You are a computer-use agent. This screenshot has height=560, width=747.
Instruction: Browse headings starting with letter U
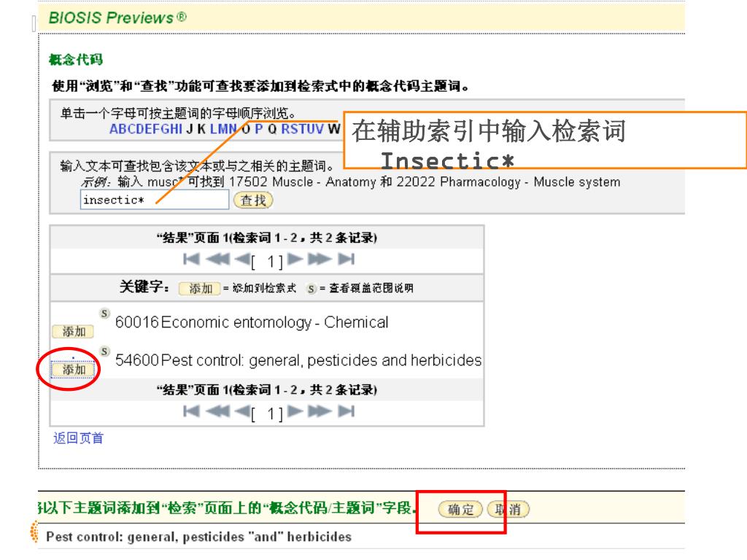[311, 129]
